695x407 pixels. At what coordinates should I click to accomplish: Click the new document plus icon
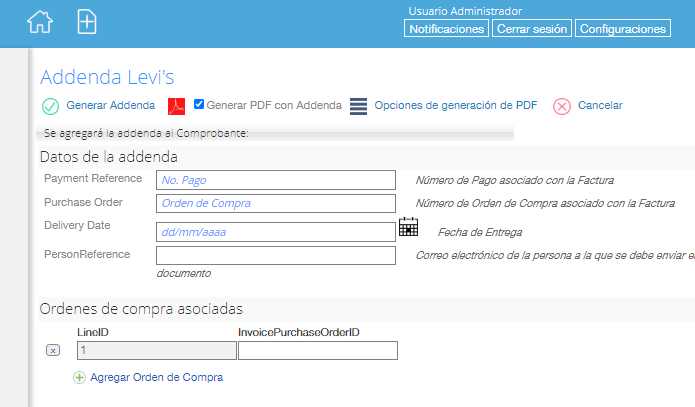click(87, 22)
